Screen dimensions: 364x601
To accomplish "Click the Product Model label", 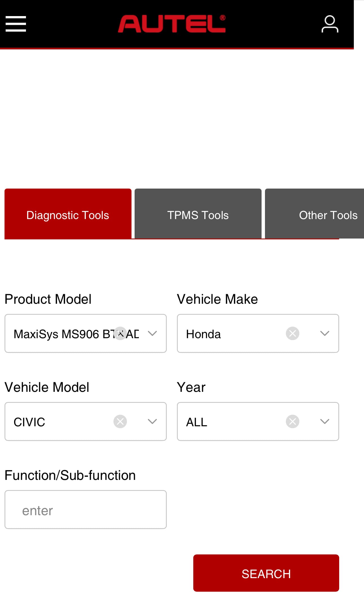I will [48, 299].
